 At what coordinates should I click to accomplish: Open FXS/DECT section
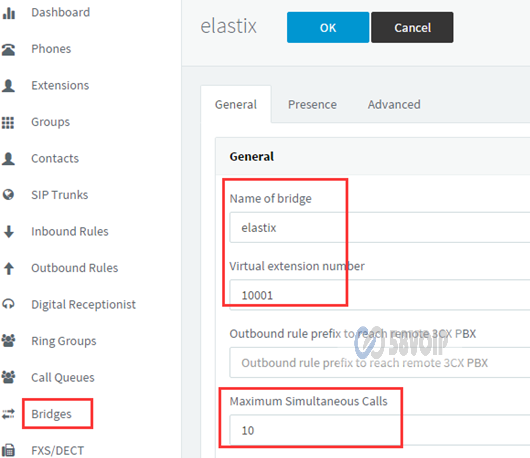click(57, 451)
